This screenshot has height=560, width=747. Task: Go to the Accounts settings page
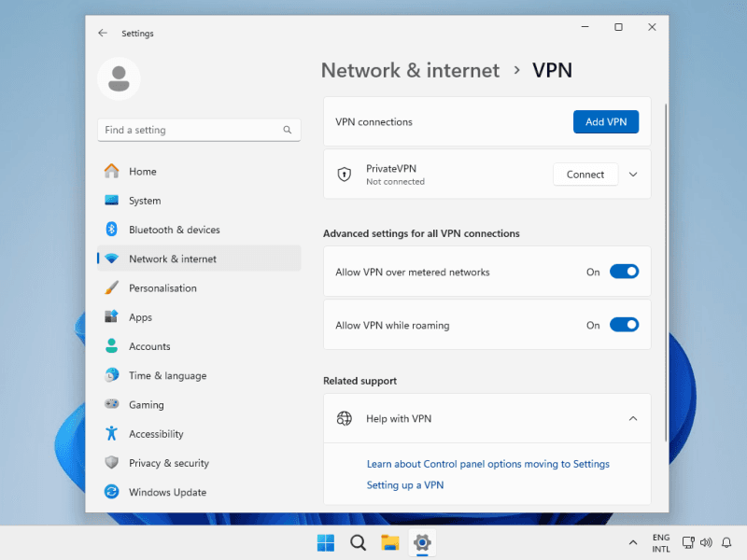click(149, 346)
